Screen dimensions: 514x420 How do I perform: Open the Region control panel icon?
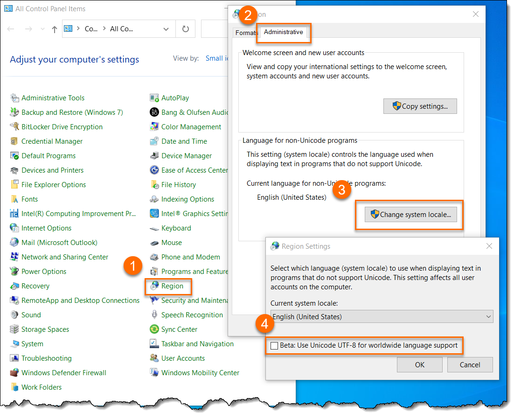[154, 286]
